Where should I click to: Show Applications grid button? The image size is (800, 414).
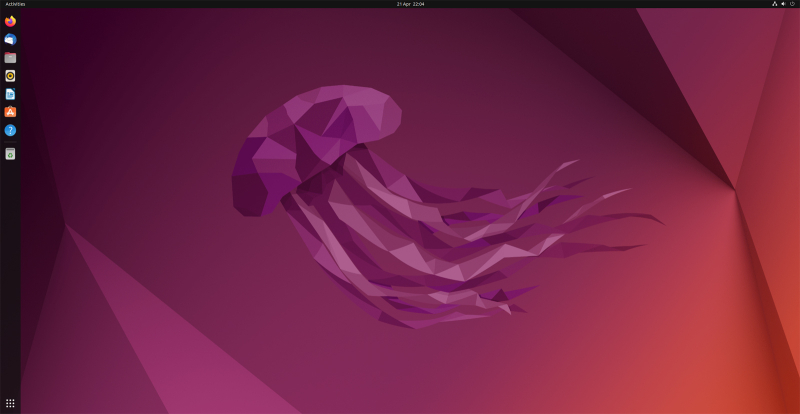[x=10, y=403]
